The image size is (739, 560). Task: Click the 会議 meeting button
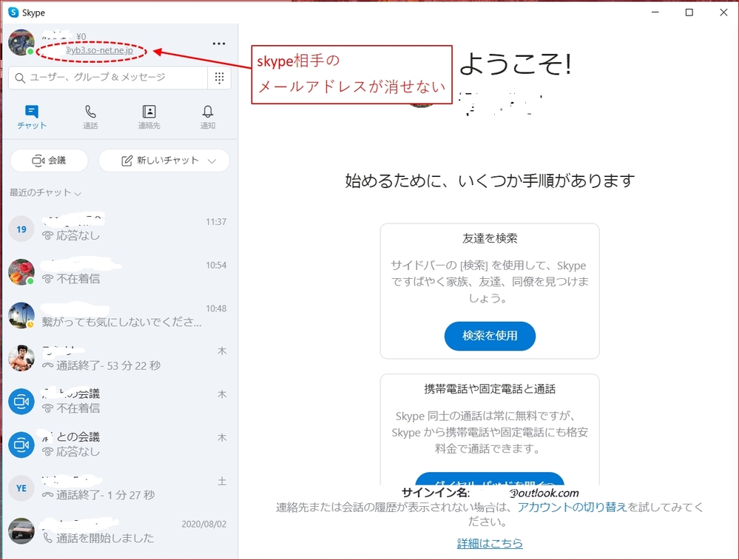tap(49, 161)
